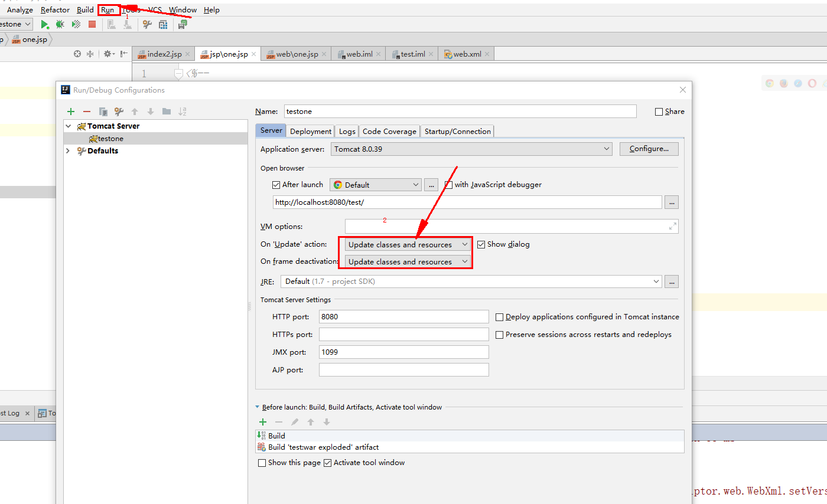
Task: Click the chip and save icon in toolbar
Action: tap(183, 24)
